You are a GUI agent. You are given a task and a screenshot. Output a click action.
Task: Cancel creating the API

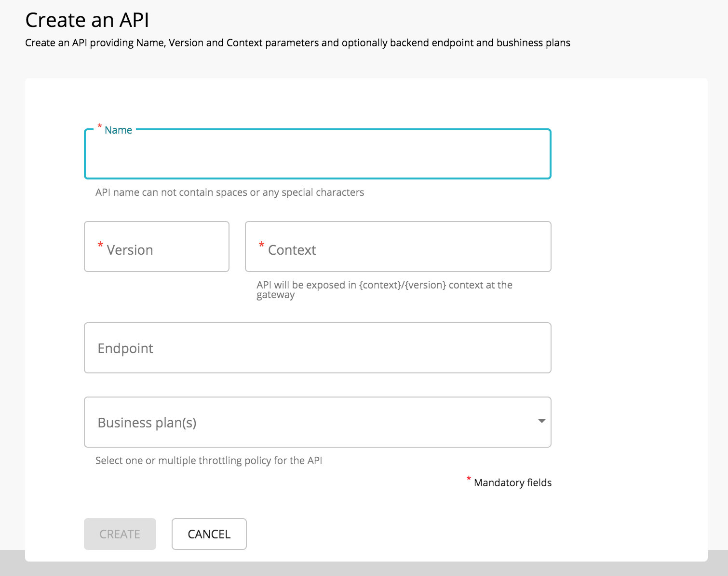209,534
